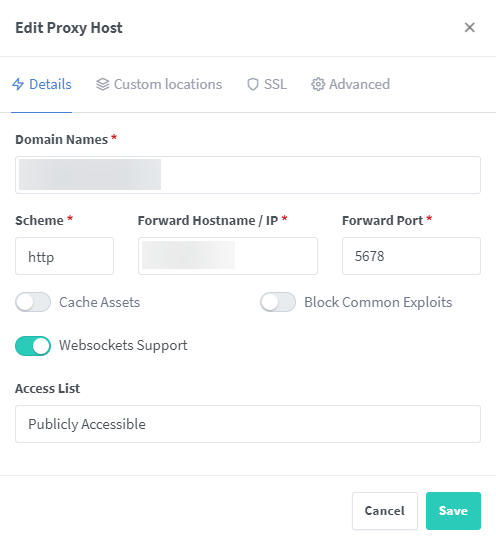
Task: Switch to the Custom locations tab
Action: pyautogui.click(x=159, y=84)
